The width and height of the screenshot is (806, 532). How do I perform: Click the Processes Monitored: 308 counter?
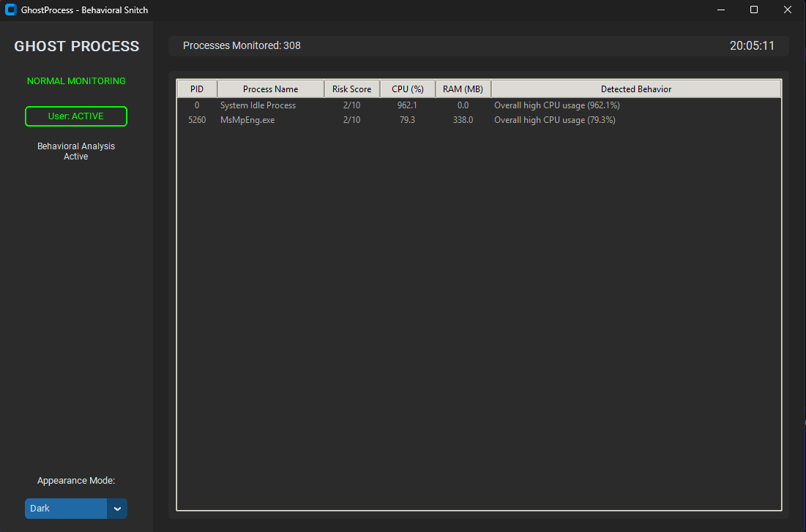(x=242, y=45)
